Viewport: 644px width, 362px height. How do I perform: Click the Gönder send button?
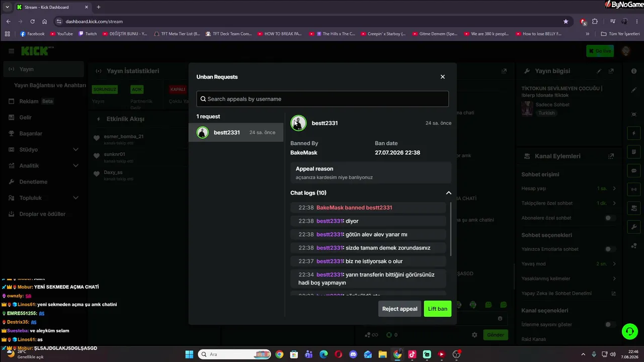point(495,335)
